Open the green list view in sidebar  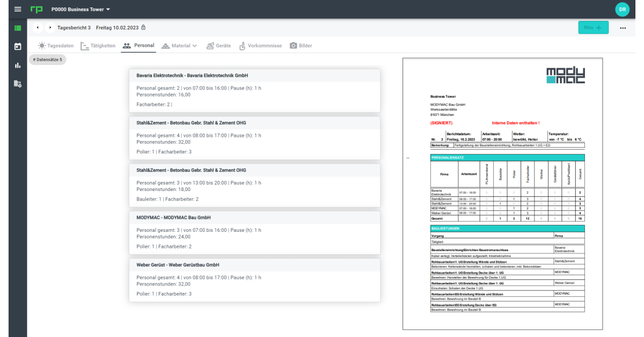[x=18, y=28]
